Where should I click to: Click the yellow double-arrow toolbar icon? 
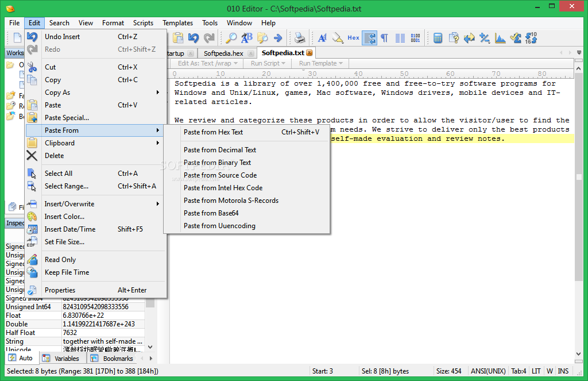469,38
